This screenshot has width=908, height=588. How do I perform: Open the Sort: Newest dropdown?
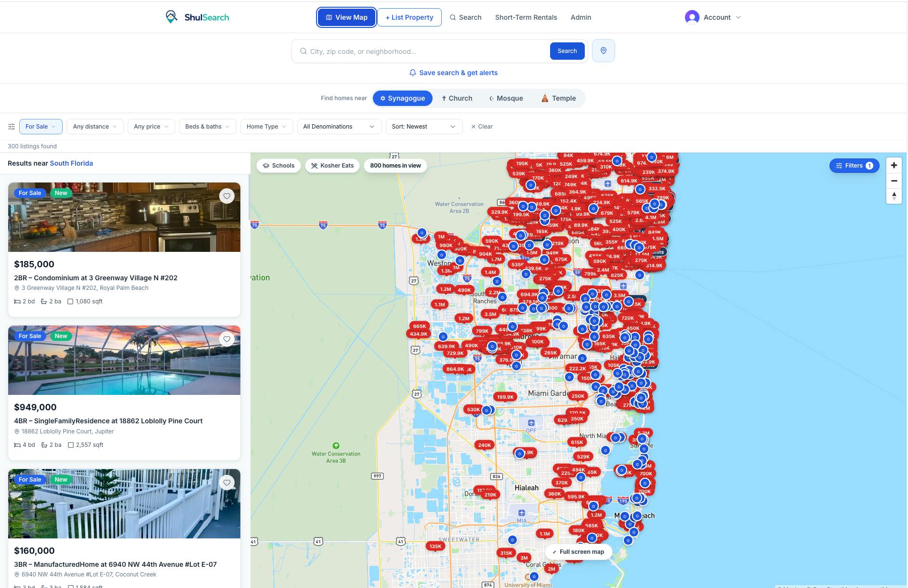424,127
